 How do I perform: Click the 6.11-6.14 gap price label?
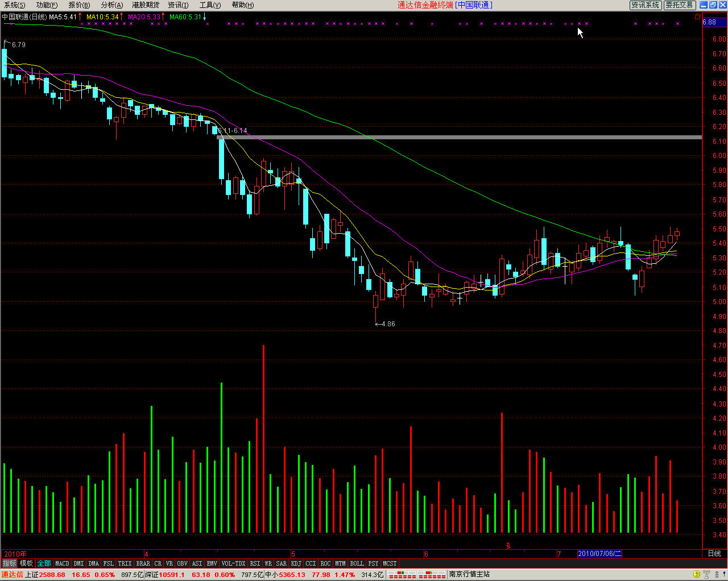[x=233, y=131]
